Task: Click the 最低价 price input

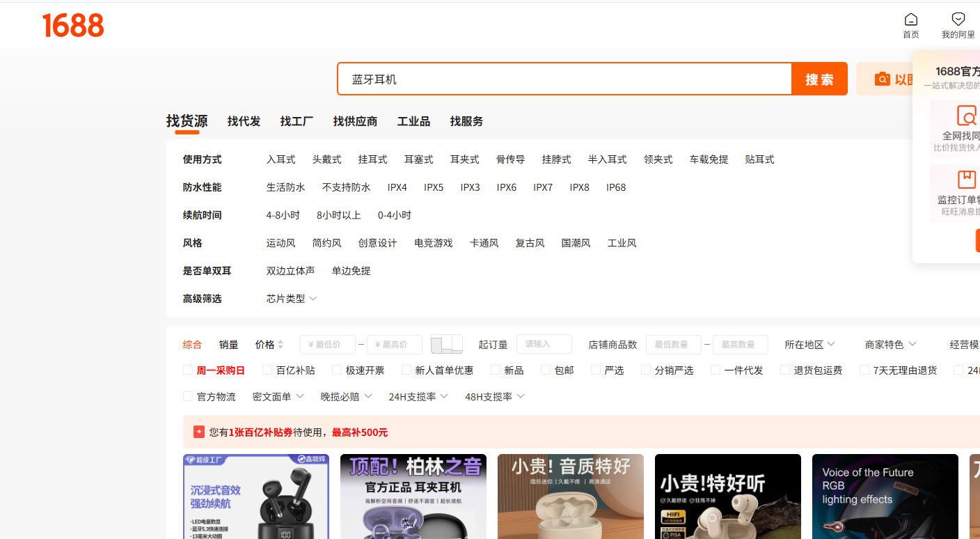Action: [x=328, y=345]
